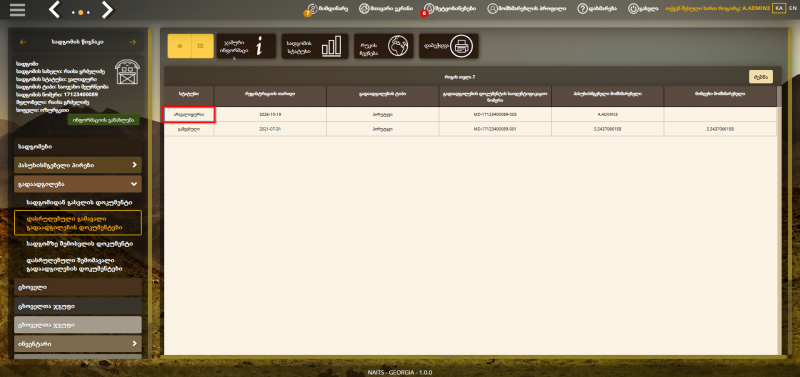Sort by the last table column header
Screen dimensions: 800x377
pos(720,96)
